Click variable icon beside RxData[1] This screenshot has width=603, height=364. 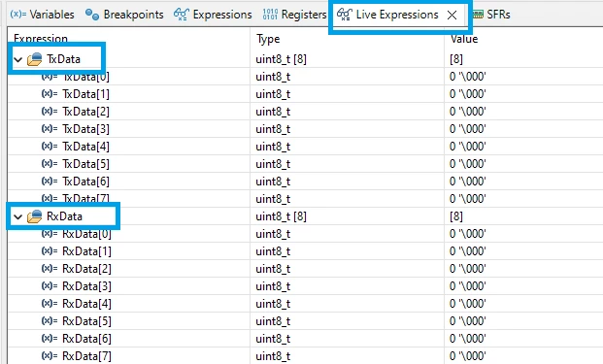[x=50, y=250]
